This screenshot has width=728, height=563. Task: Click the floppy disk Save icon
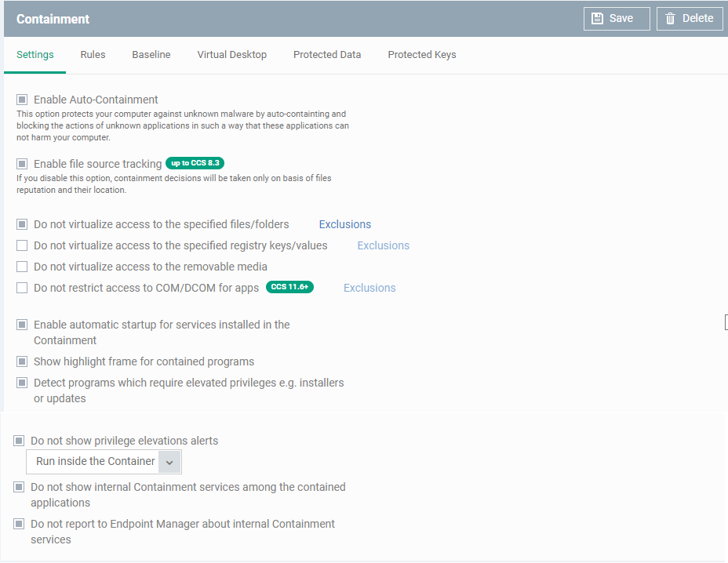click(x=597, y=19)
